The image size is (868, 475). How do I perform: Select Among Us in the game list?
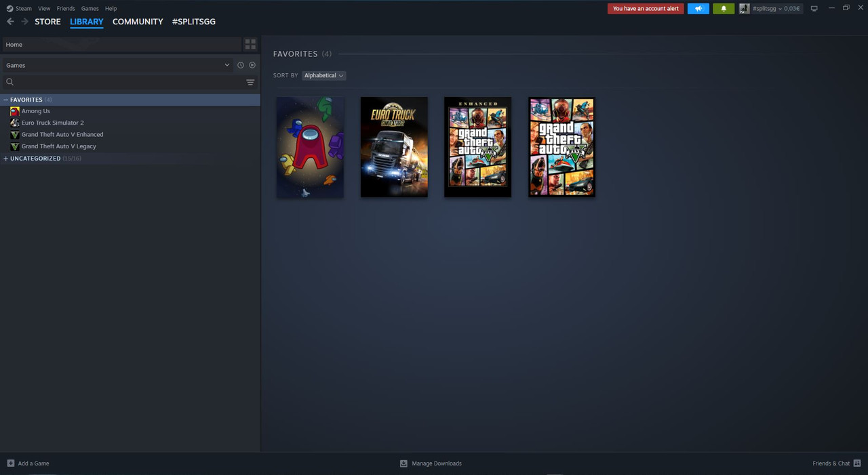pos(36,111)
